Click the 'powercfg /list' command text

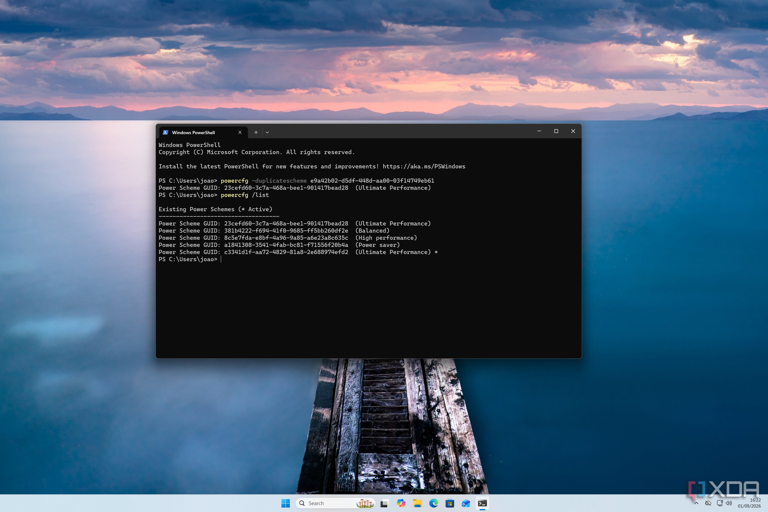245,195
